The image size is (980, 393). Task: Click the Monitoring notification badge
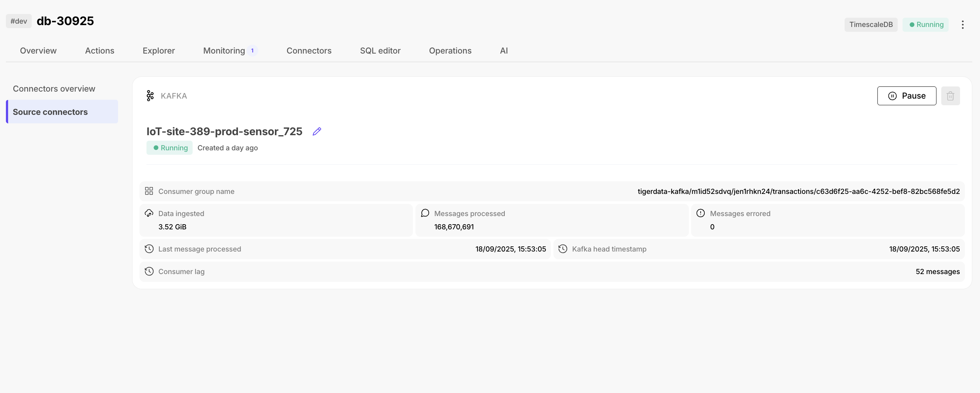(252, 51)
